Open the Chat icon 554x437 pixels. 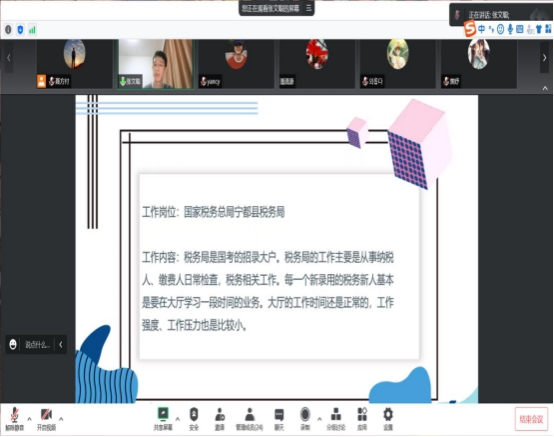point(279,419)
